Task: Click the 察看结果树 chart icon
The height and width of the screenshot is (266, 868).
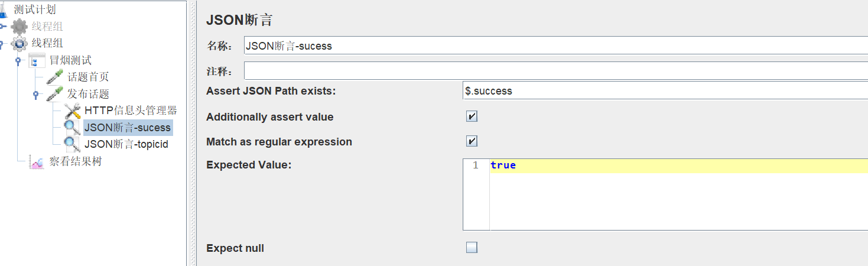Action: coord(37,161)
